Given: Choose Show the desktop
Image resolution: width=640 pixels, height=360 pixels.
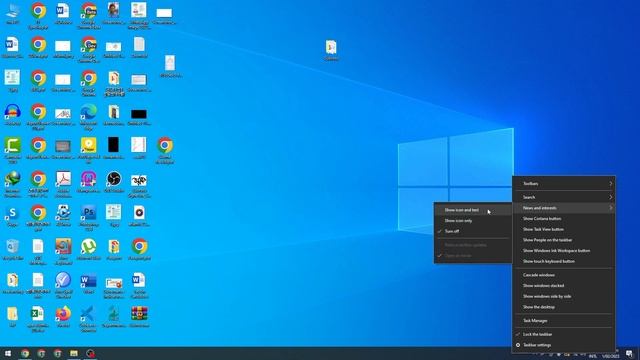Looking at the screenshot, I should [564, 307].
